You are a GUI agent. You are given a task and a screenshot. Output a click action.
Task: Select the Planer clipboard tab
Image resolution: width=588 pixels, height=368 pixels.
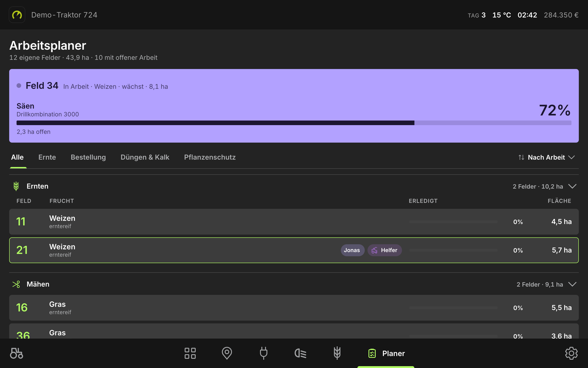(386, 353)
